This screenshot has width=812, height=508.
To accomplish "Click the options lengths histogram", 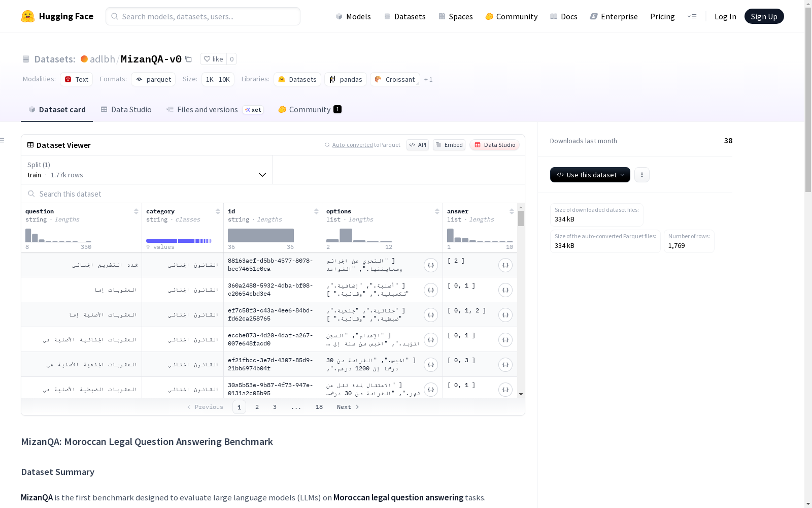I will 359,235.
